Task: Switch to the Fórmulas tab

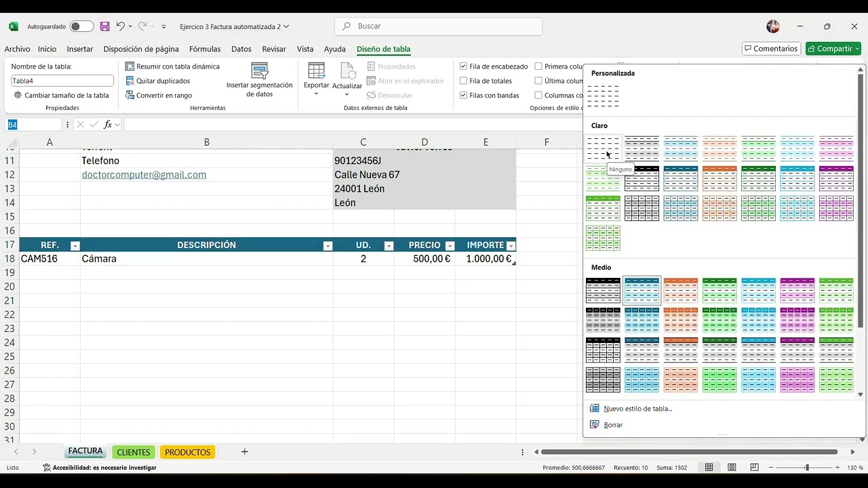Action: click(x=205, y=49)
